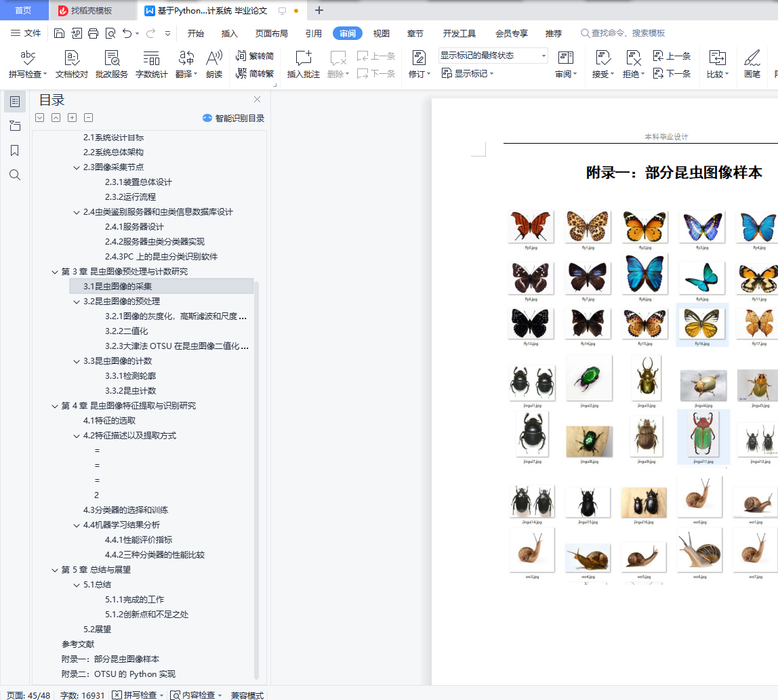This screenshot has height=700, width=778.
Task: Click the 文档校对 proofreading icon
Action: (71, 58)
